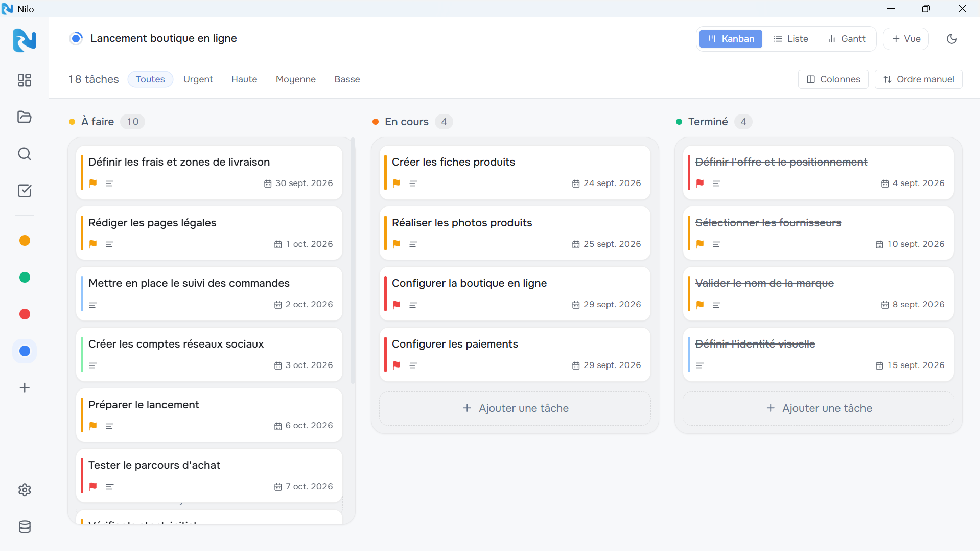The image size is (980, 551).
Task: Add a task in En cours column
Action: pyautogui.click(x=515, y=408)
